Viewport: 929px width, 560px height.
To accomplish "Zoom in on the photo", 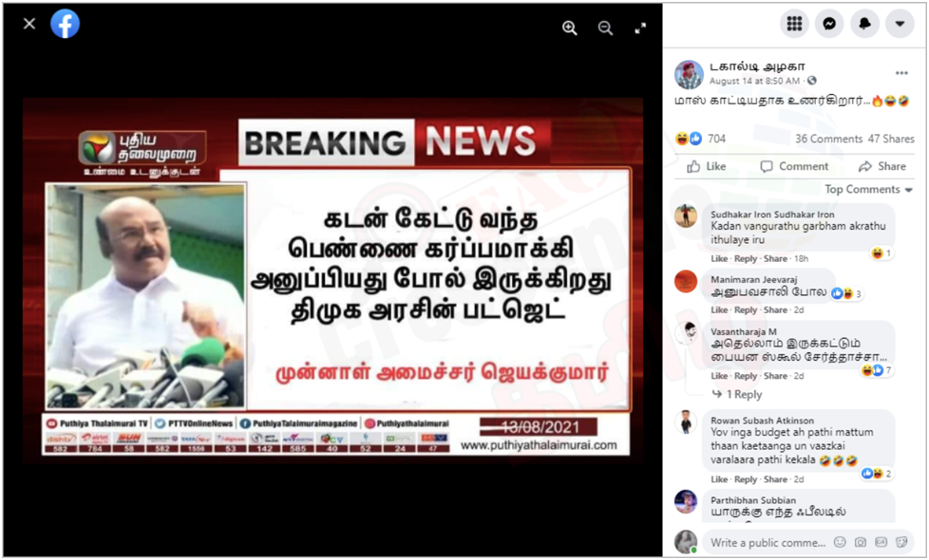I will tap(569, 28).
